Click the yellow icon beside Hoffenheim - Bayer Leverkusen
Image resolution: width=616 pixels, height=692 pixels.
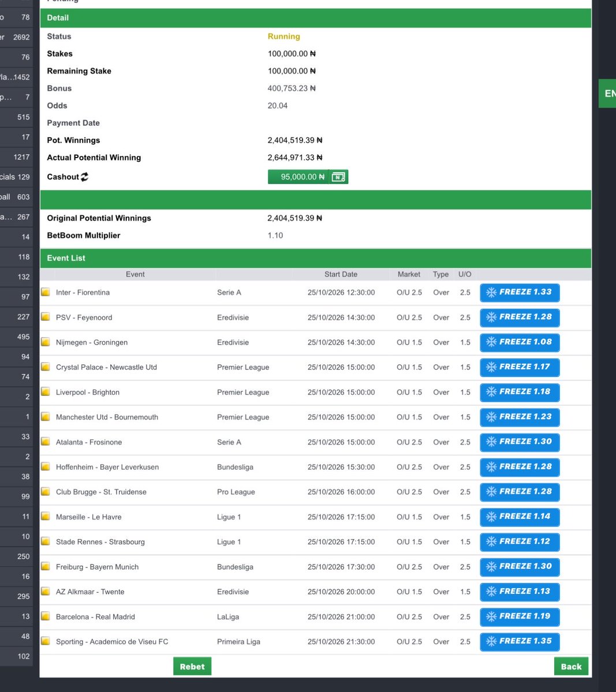click(x=46, y=466)
